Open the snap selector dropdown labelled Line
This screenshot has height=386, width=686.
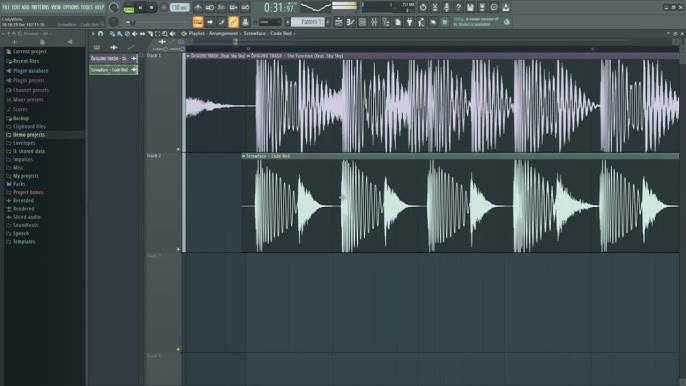(x=270, y=22)
